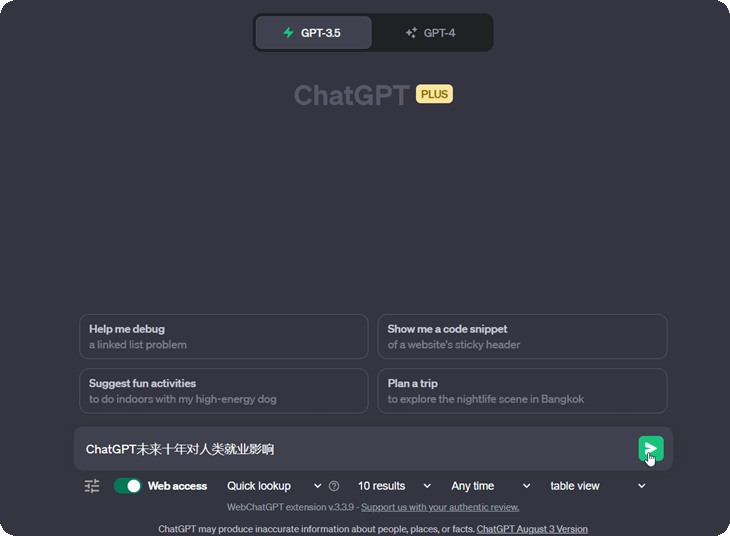Open the Any time dropdown
The image size is (730, 536).
click(x=490, y=486)
